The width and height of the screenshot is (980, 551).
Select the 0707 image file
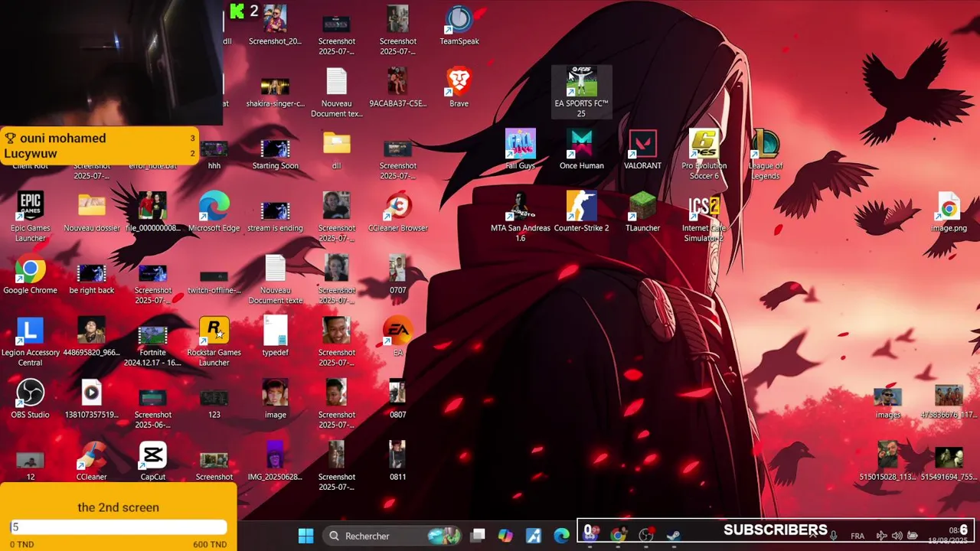(x=397, y=274)
